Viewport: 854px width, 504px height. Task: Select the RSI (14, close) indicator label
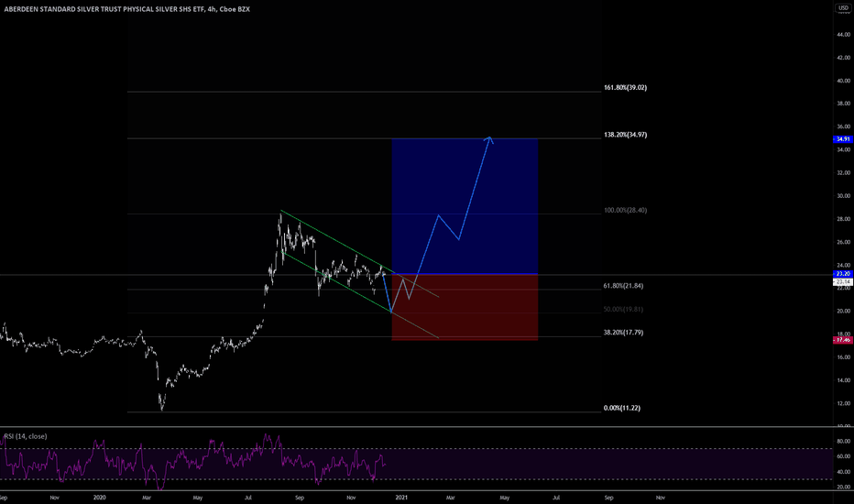[x=26, y=436]
